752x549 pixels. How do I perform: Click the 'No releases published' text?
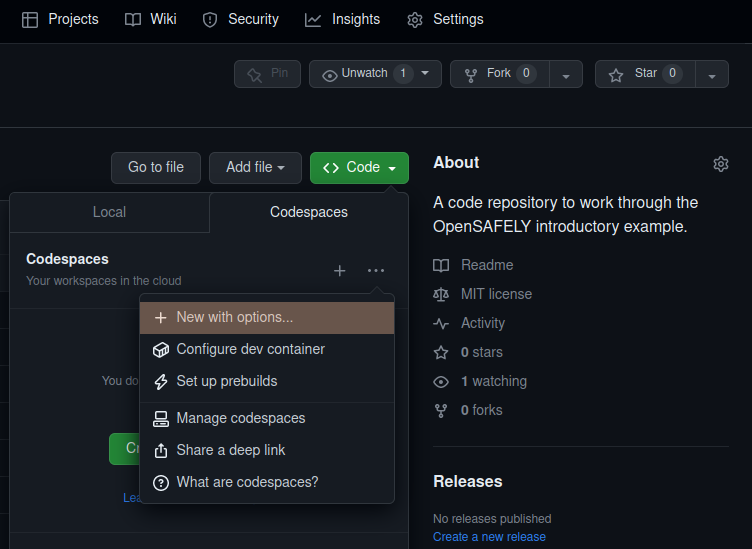(x=492, y=519)
